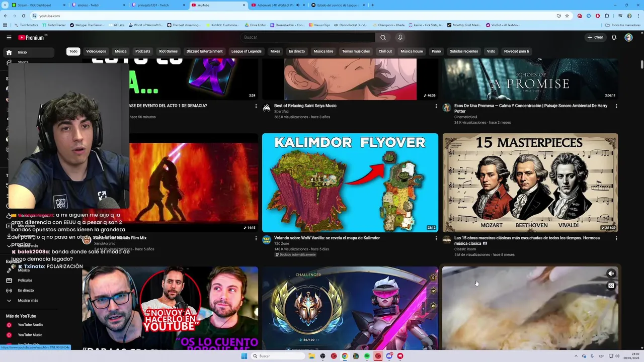Open options menu for Best of Relaxing Saint Seiya Music
Image resolution: width=644 pixels, height=362 pixels.
click(x=436, y=106)
